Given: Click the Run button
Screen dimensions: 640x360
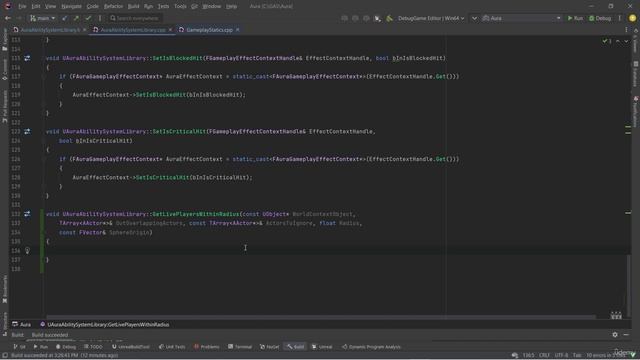Looking at the screenshot, I should pos(575,18).
